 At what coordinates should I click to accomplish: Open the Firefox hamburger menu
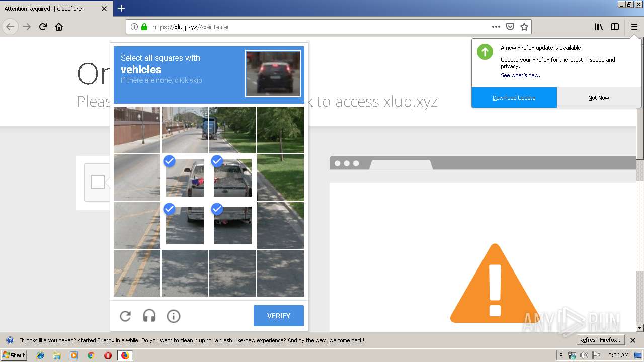coord(634,27)
